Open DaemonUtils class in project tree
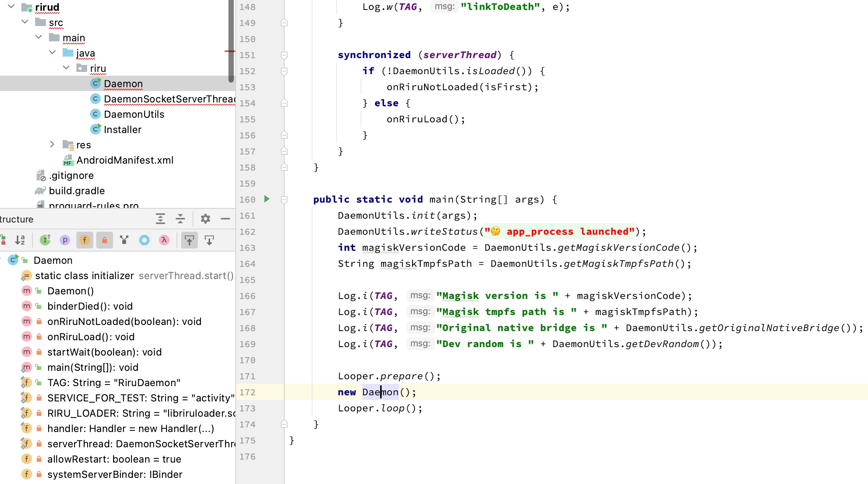 point(134,114)
